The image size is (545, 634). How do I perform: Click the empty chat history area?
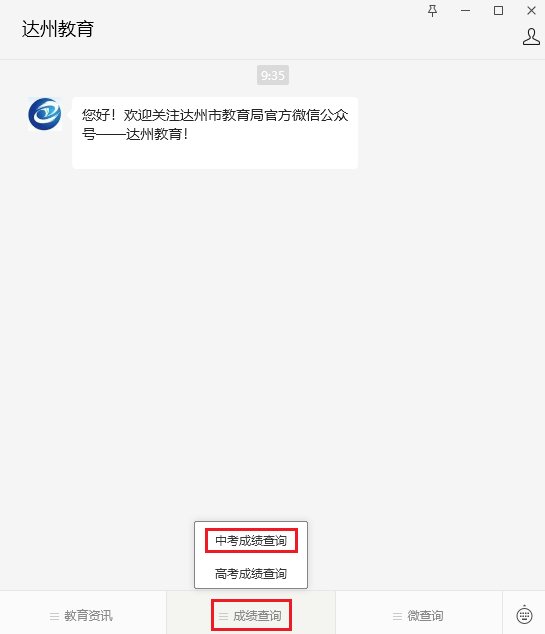(272, 344)
